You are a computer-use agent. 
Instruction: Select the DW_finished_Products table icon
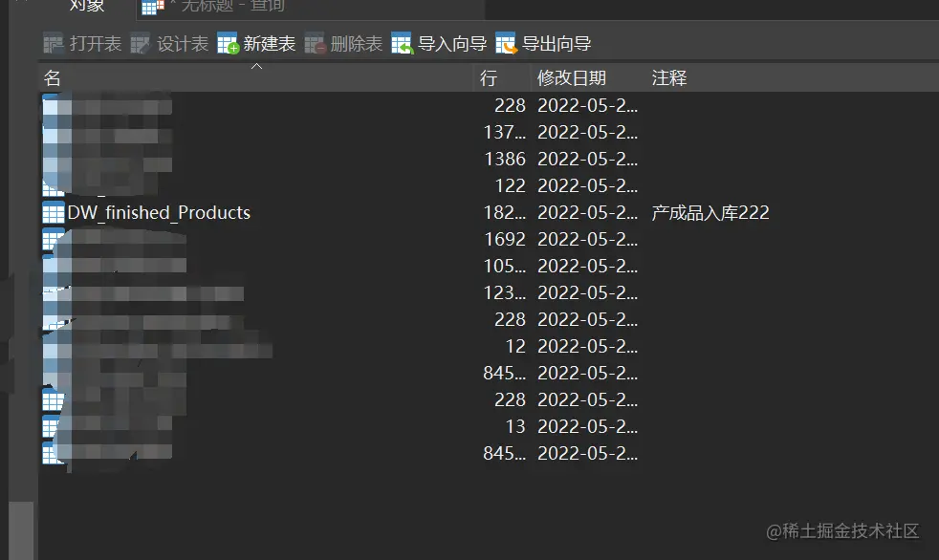(54, 212)
